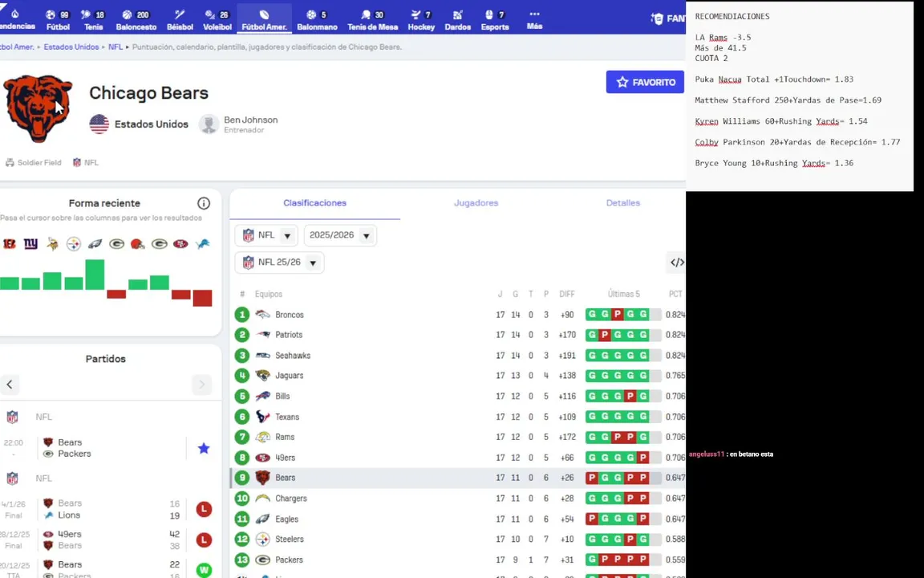Click the red L badge for Lions match
This screenshot has width=924, height=578.
pyautogui.click(x=204, y=509)
